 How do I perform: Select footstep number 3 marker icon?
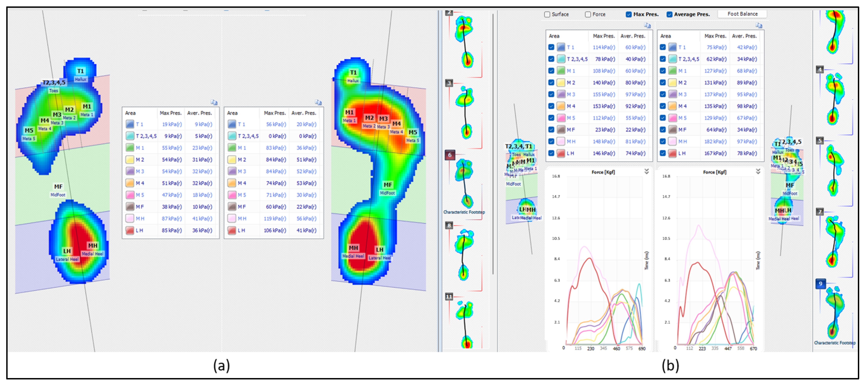pyautogui.click(x=449, y=83)
